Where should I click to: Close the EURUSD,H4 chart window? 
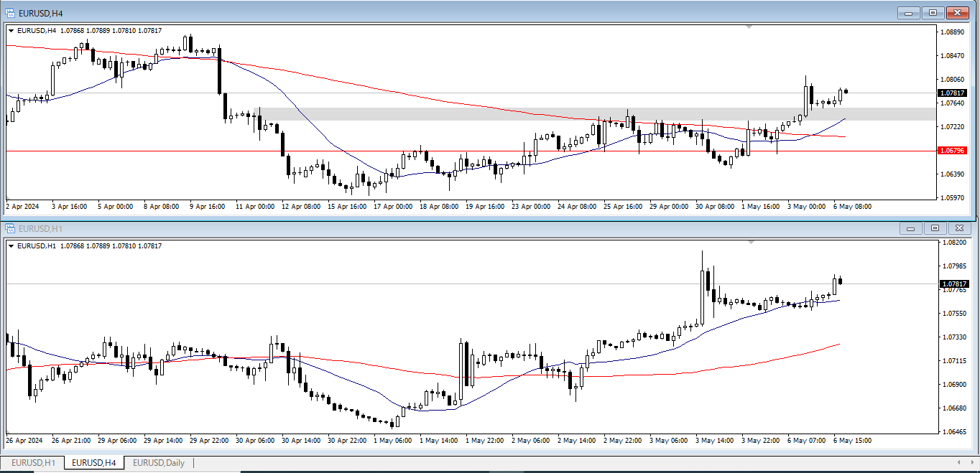coord(957,12)
